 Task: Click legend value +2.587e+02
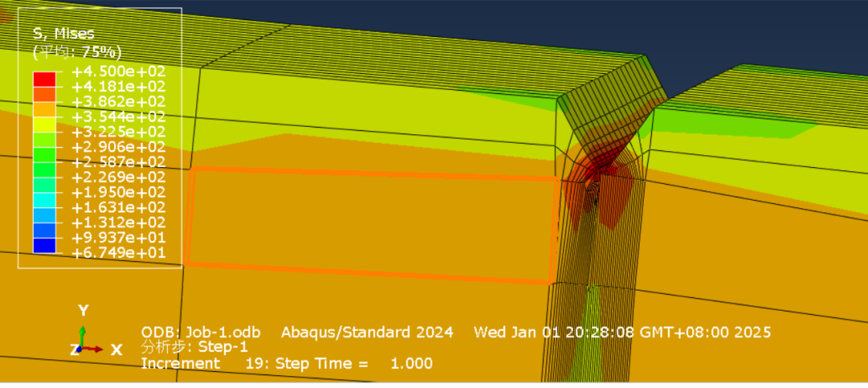[118, 162]
